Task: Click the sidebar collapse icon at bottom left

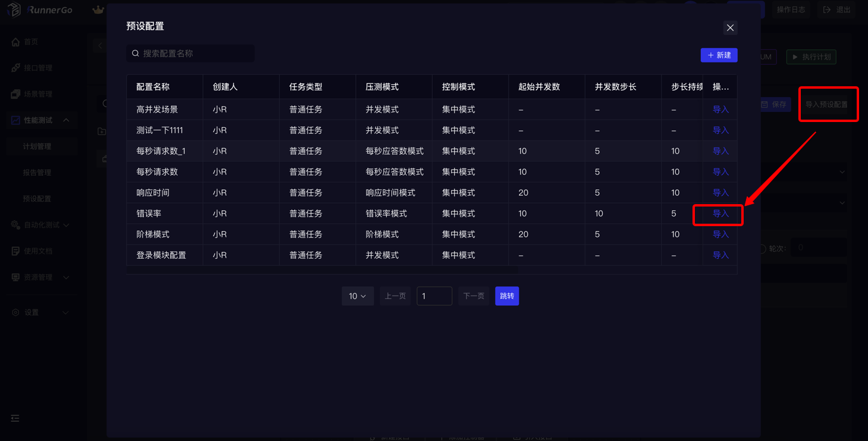Action: pyautogui.click(x=15, y=418)
